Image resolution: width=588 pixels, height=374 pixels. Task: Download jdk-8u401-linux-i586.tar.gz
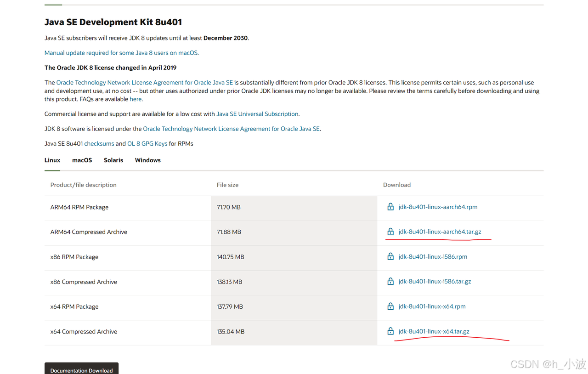click(x=435, y=281)
